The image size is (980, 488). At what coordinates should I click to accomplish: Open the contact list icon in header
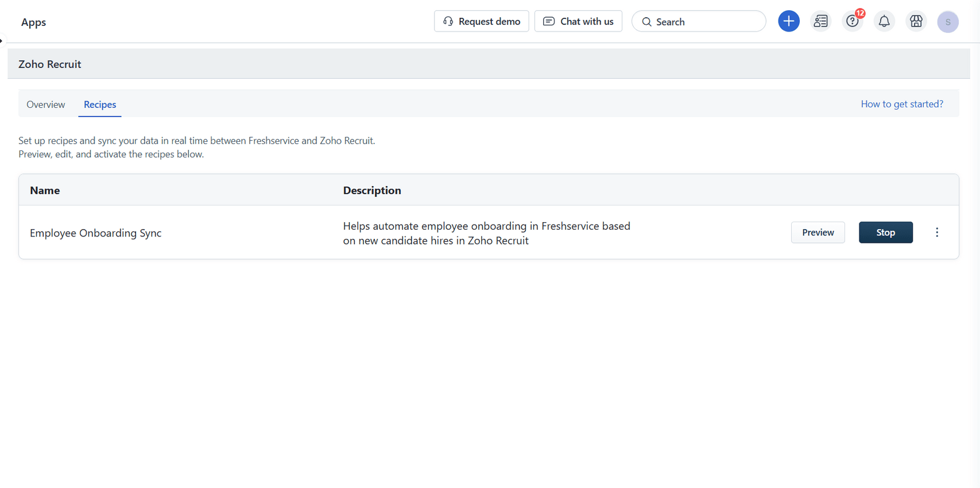(820, 21)
